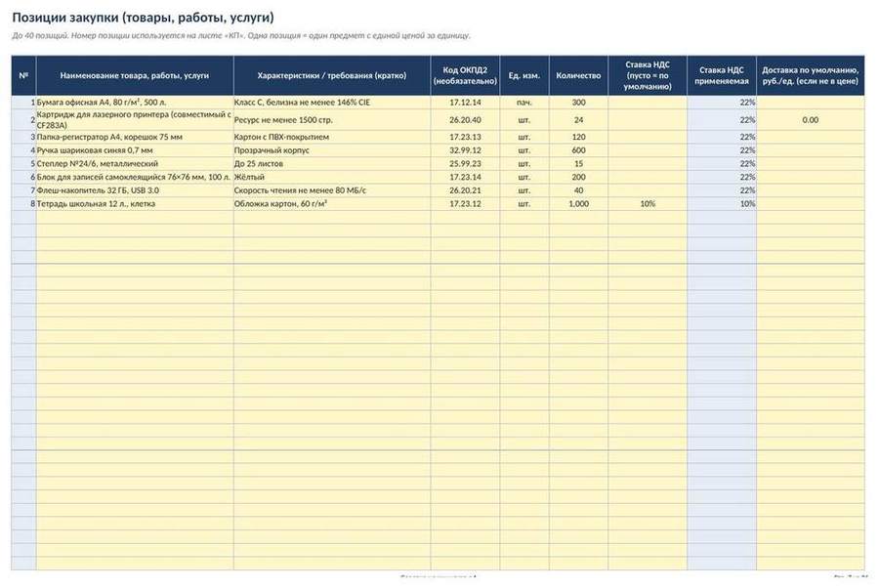
Task: Click quantity '600' for pens
Action: pos(578,150)
